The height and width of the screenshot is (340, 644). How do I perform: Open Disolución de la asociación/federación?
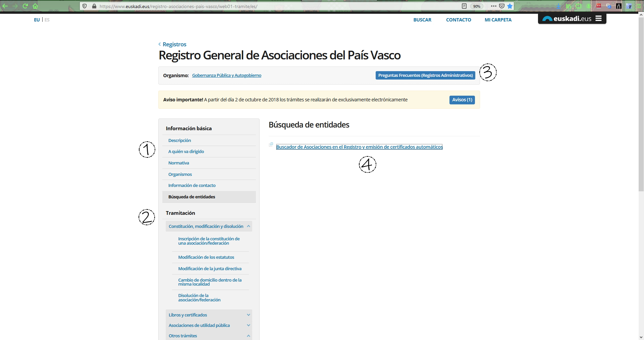199,298
